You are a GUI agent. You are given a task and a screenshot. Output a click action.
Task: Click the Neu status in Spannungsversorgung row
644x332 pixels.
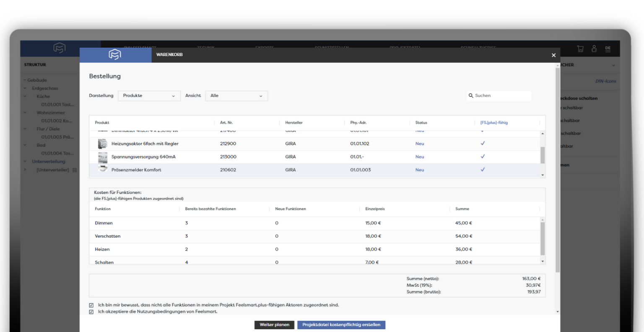420,157
